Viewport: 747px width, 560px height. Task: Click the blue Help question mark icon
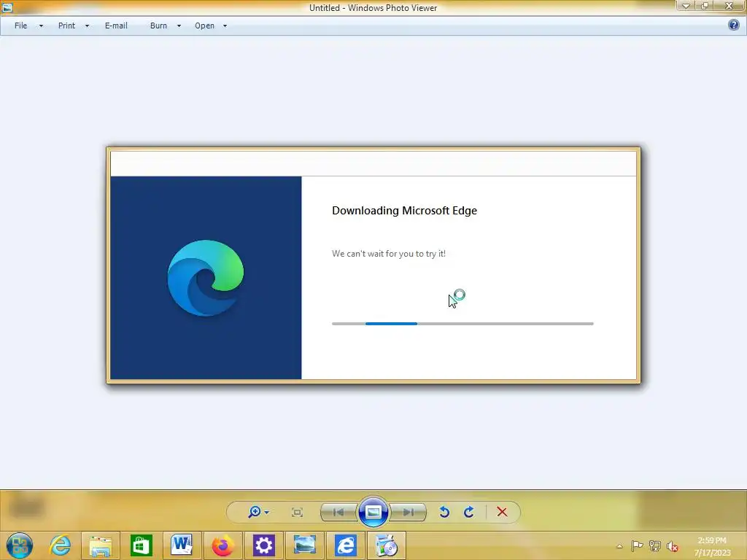tap(734, 26)
